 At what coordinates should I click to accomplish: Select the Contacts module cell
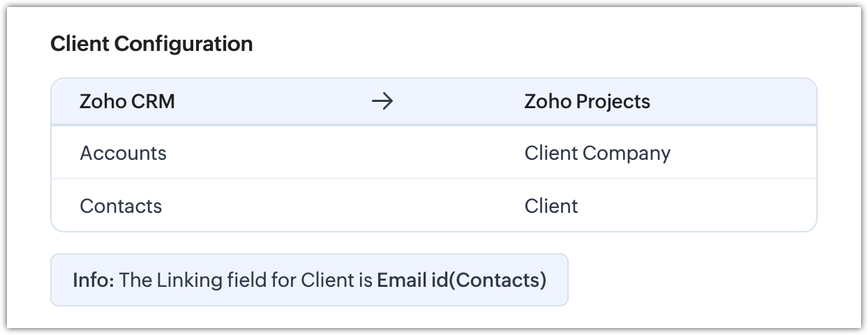(121, 206)
